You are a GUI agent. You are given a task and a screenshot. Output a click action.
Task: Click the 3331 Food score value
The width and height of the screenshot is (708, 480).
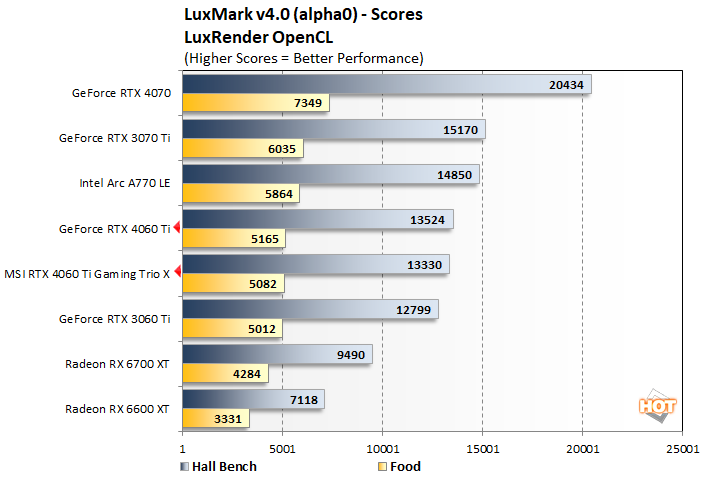[x=228, y=419]
